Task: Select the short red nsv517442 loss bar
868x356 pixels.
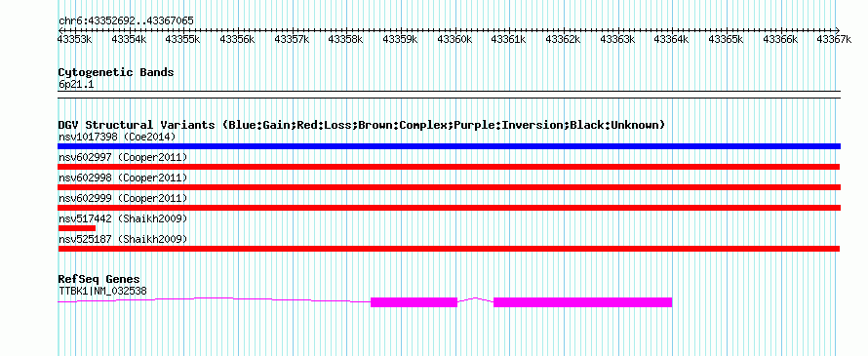Action: (x=77, y=228)
